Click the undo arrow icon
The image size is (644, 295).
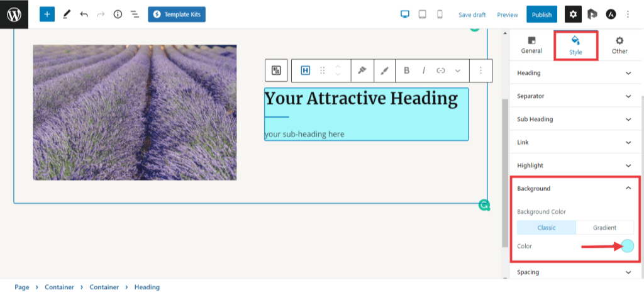[x=84, y=14]
